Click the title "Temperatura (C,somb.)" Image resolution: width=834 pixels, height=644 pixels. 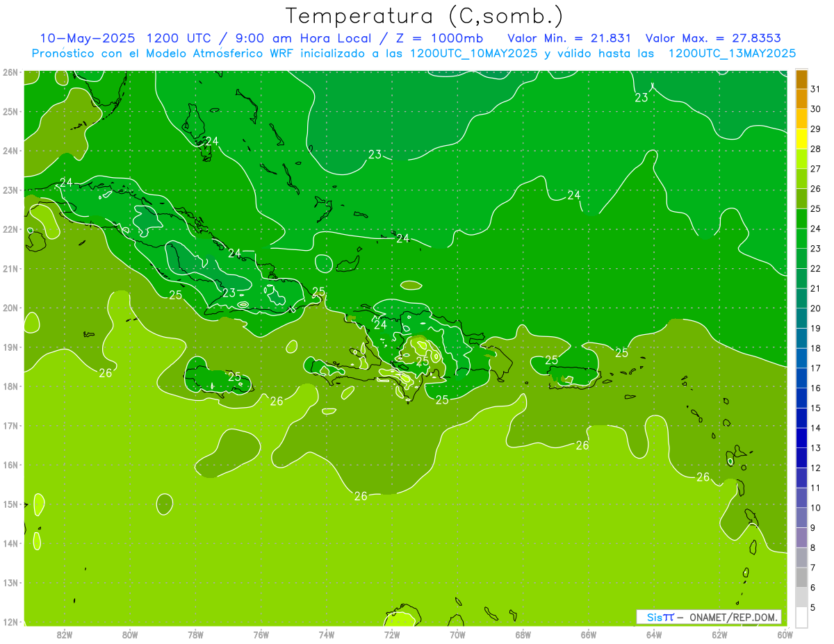(x=425, y=16)
